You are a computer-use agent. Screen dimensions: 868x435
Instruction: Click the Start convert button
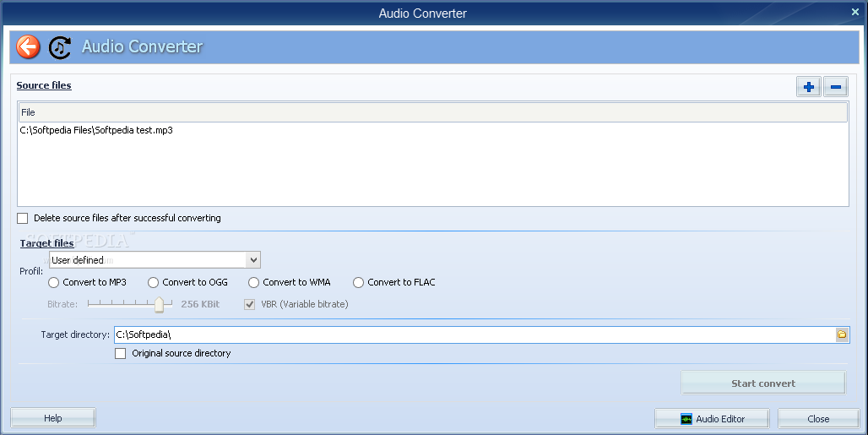click(763, 383)
